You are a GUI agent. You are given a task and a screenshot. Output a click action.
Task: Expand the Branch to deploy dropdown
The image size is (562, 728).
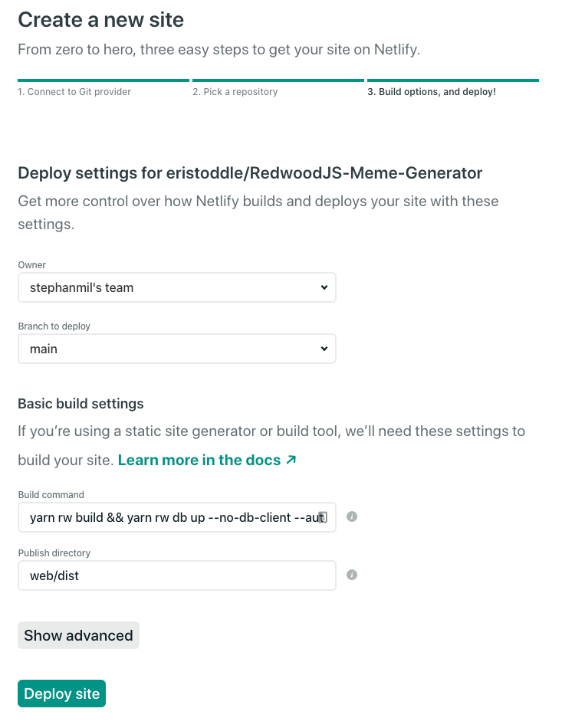click(176, 349)
